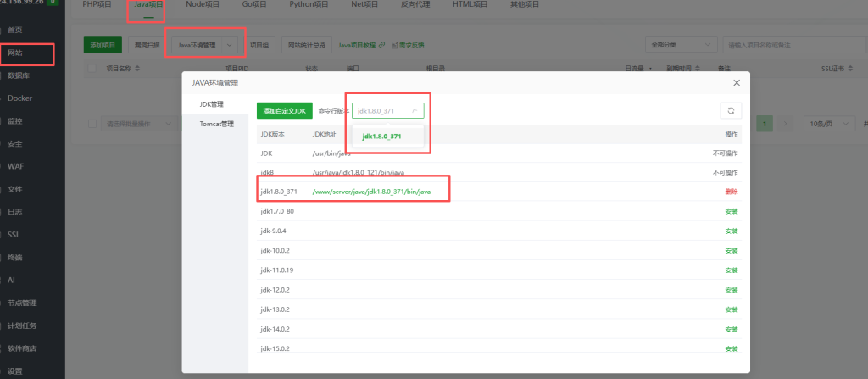Open 数据库 in the sidebar
The width and height of the screenshot is (868, 379).
19,75
